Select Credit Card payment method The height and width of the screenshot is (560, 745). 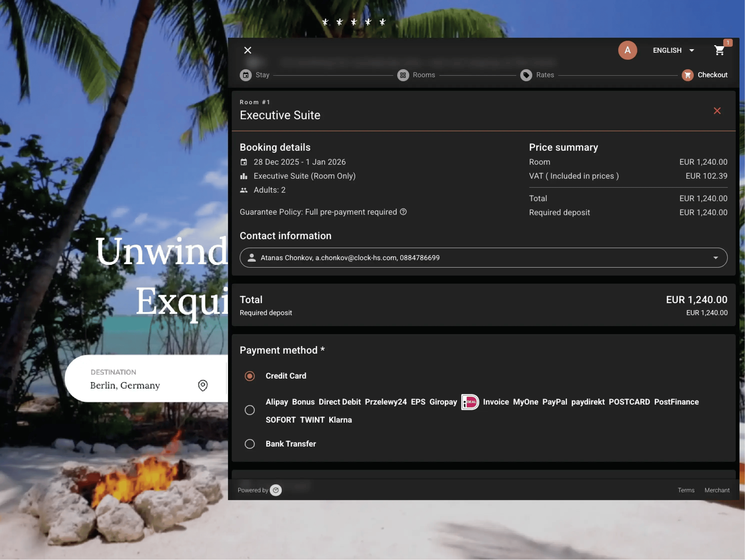click(249, 376)
